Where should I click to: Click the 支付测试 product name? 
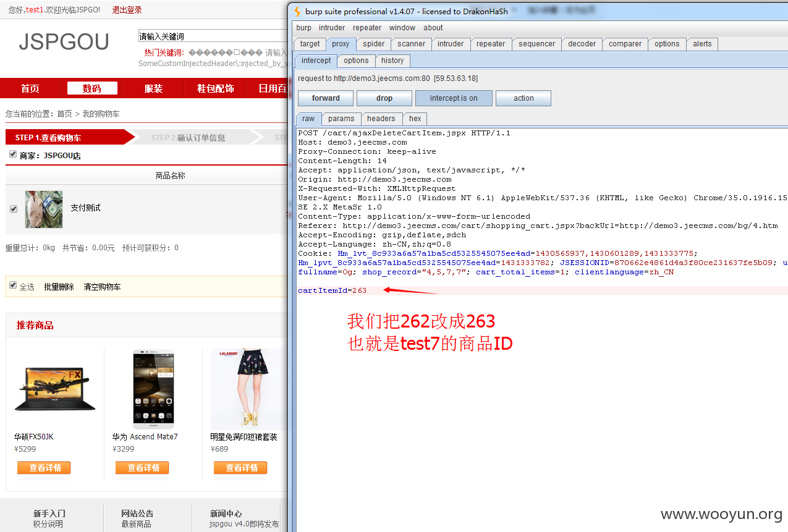point(85,208)
